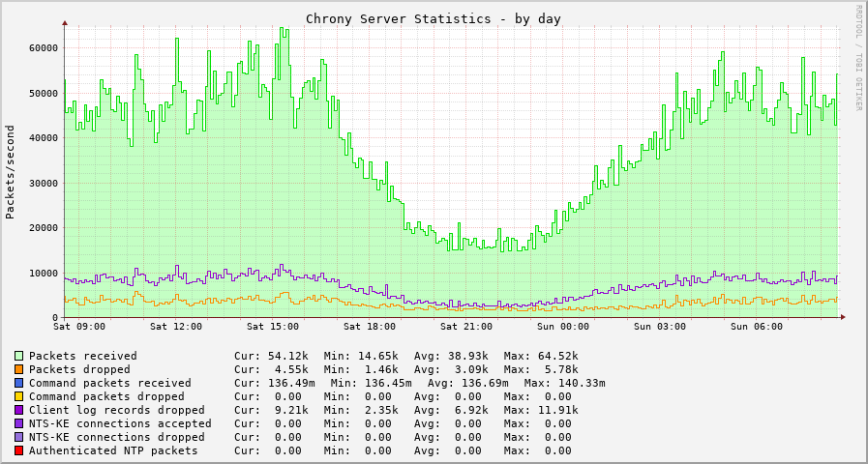Screen dimensions: 868x464
Task: Click the Avg: 136.69m value
Action: [468, 383]
